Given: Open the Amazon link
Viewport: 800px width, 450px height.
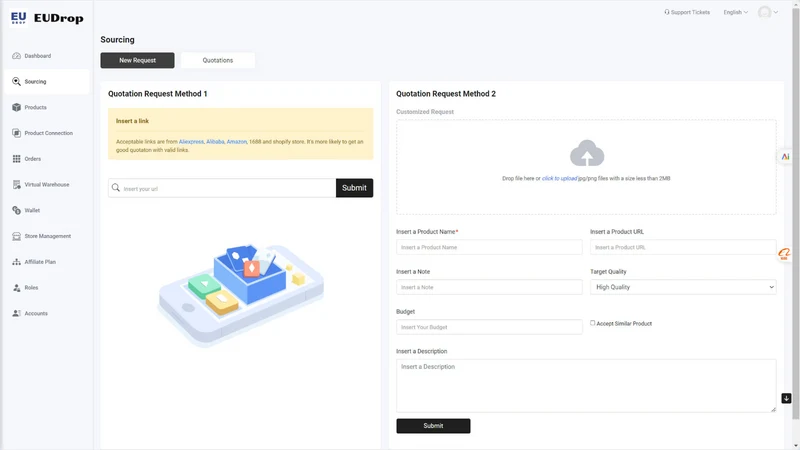Looking at the screenshot, I should [236, 142].
